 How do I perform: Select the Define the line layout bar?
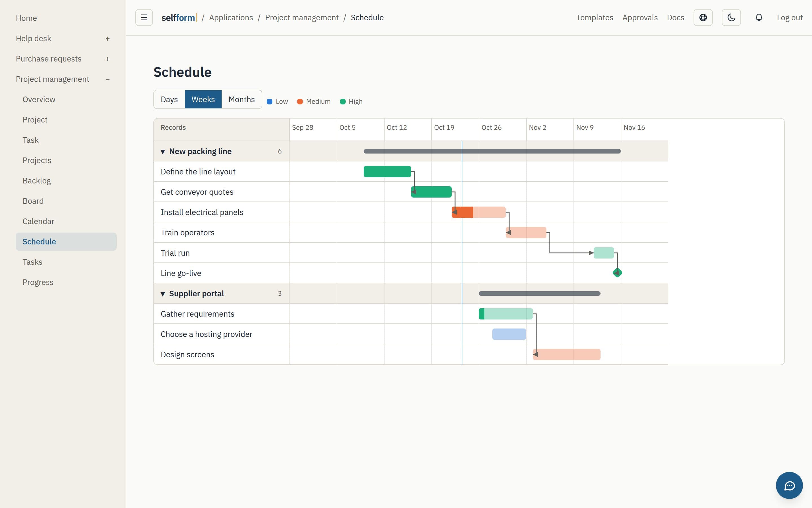387,172
